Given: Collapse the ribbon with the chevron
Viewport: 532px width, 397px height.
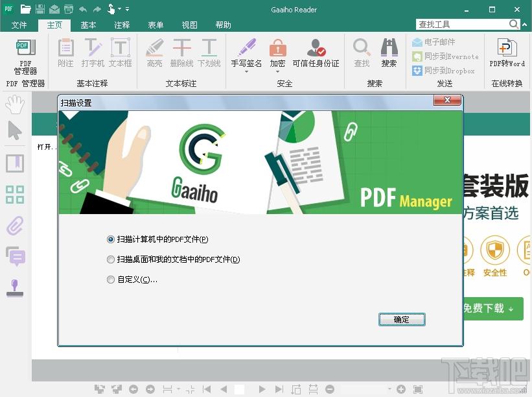Looking at the screenshot, I should point(524,25).
